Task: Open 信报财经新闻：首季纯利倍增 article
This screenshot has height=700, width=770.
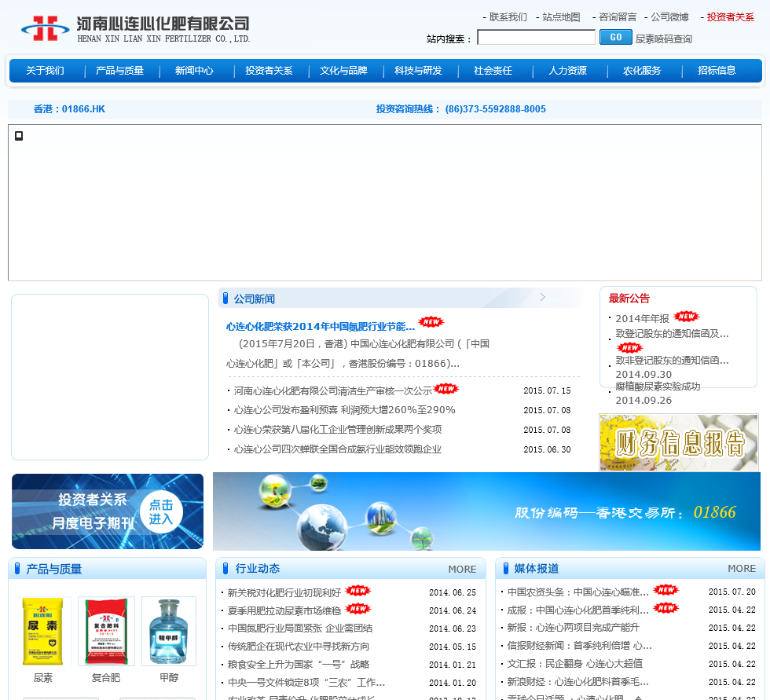Action: [x=580, y=646]
